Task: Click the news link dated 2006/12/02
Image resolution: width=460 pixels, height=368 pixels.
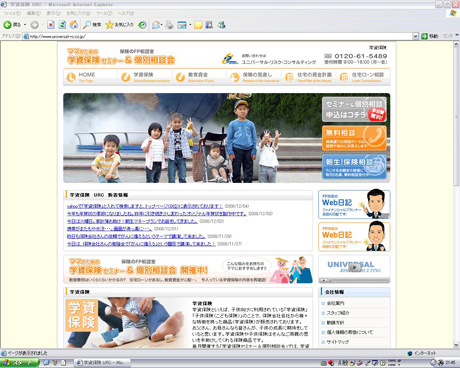Action: [x=132, y=221]
